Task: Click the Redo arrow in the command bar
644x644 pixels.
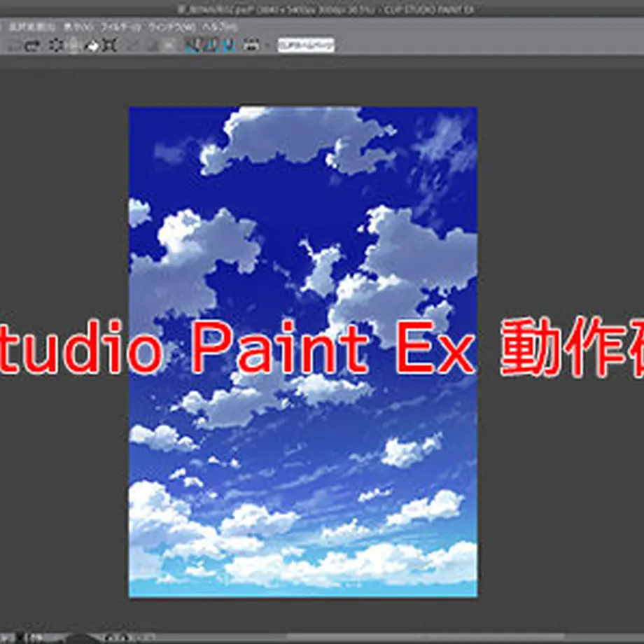Action: [32, 45]
